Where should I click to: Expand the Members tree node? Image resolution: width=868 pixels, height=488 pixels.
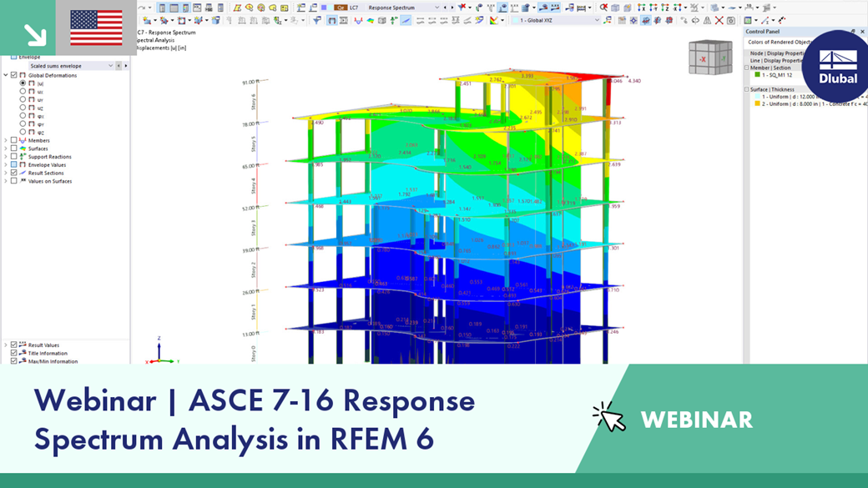pyautogui.click(x=6, y=140)
